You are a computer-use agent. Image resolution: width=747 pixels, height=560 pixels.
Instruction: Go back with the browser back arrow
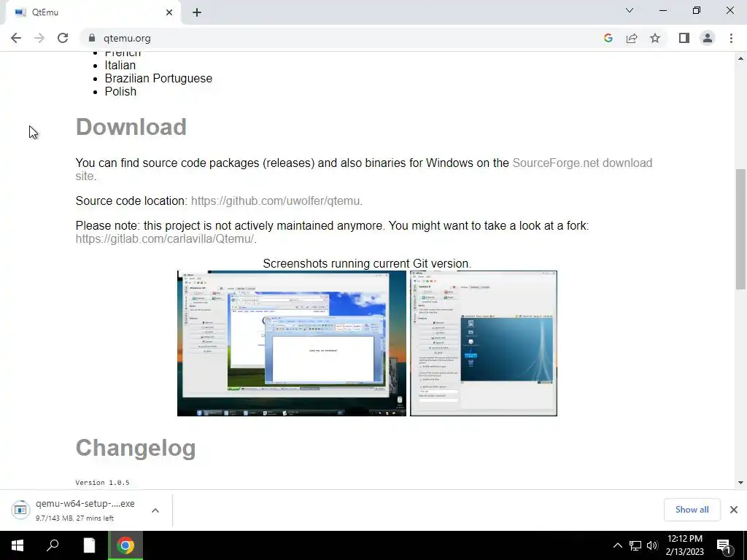tap(16, 38)
